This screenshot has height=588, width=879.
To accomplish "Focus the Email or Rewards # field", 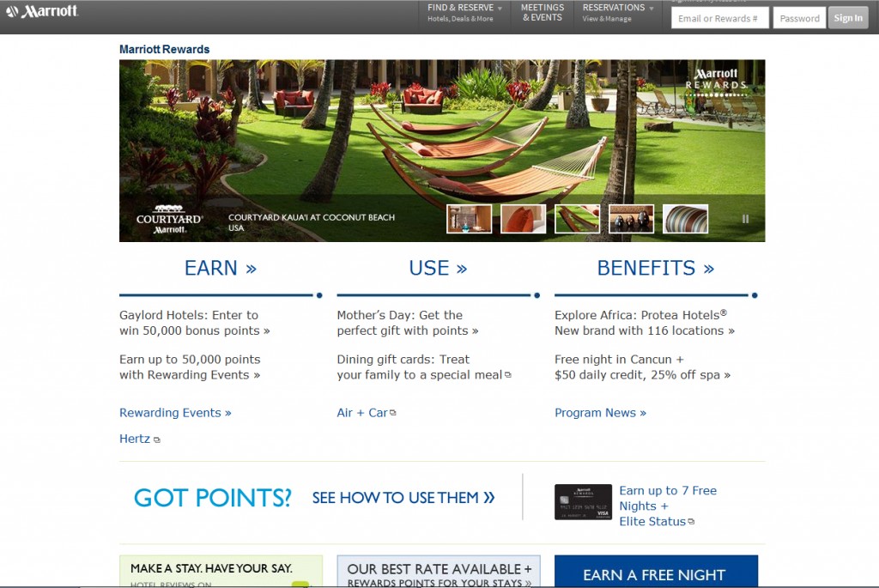I will (x=720, y=18).
